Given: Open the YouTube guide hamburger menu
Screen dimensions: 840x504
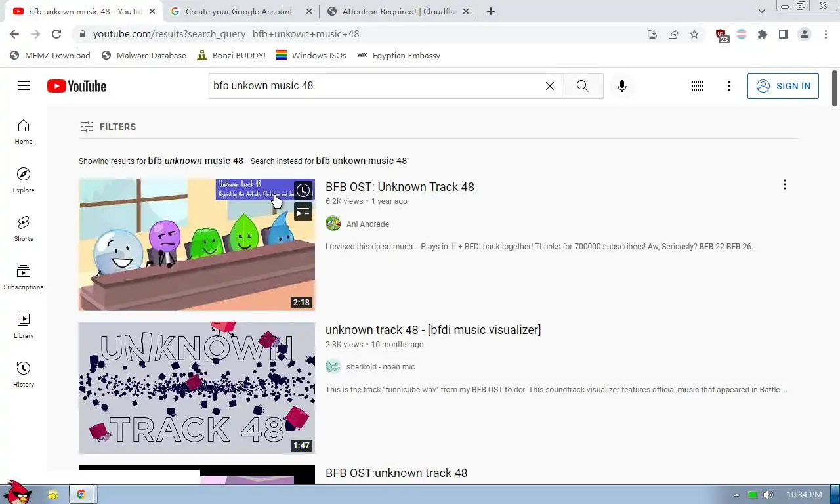Looking at the screenshot, I should (x=24, y=86).
